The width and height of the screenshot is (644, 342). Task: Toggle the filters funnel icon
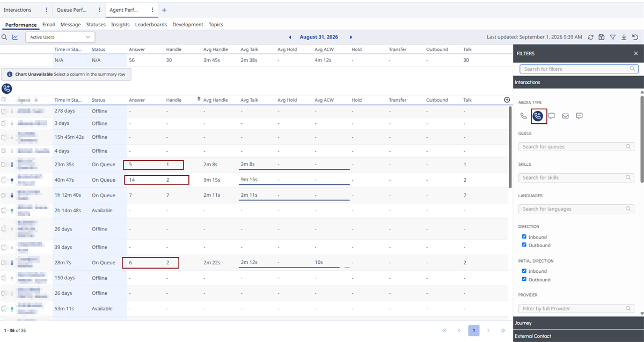point(613,38)
